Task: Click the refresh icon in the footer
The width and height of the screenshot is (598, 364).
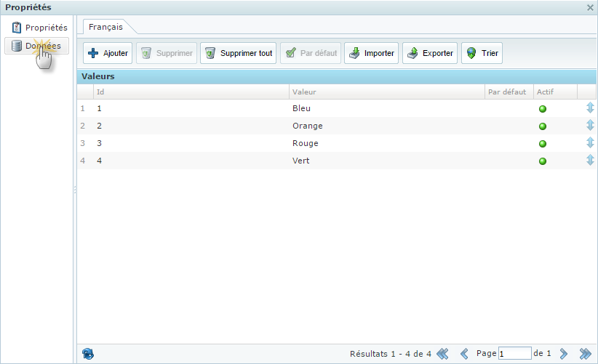Action: [88, 354]
